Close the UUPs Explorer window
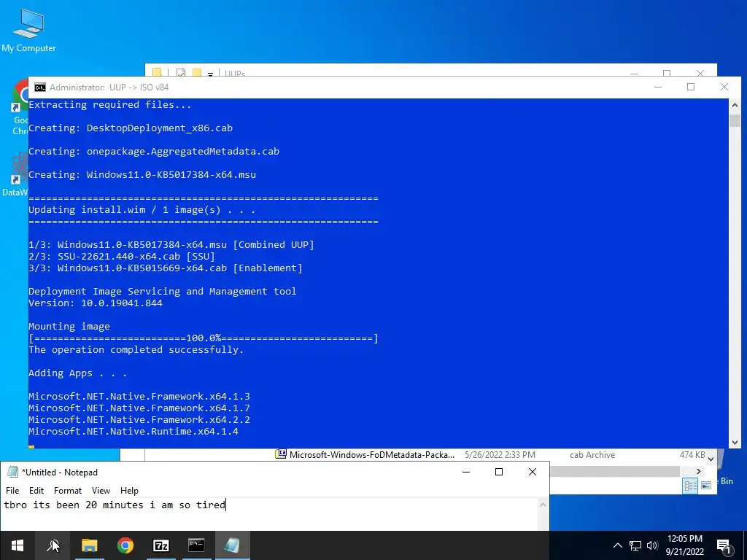 click(x=700, y=73)
